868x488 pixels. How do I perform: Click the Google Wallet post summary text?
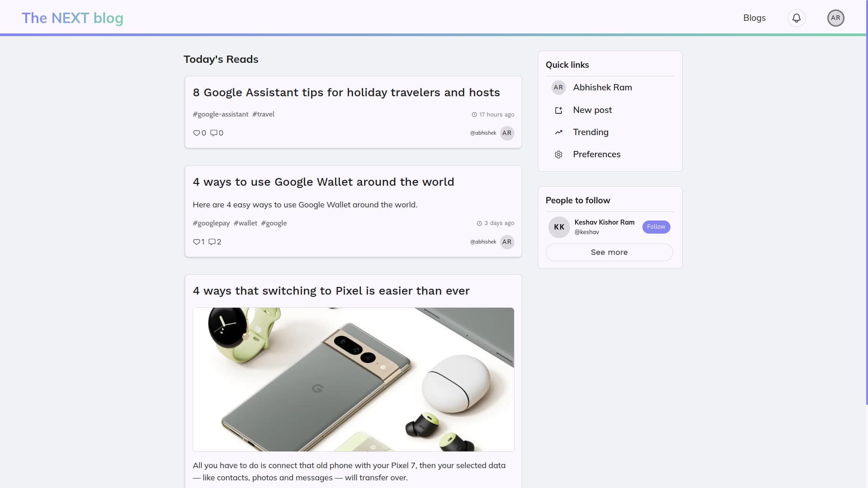pyautogui.click(x=305, y=205)
